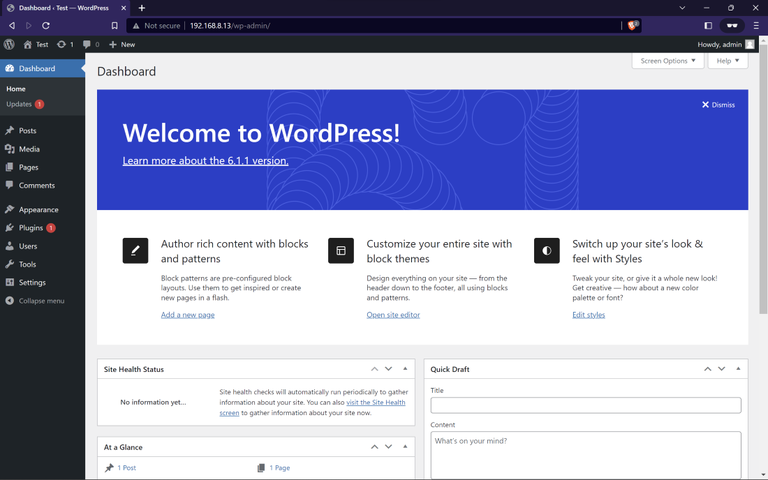
Task: Open the Test site home icon
Action: click(27, 44)
